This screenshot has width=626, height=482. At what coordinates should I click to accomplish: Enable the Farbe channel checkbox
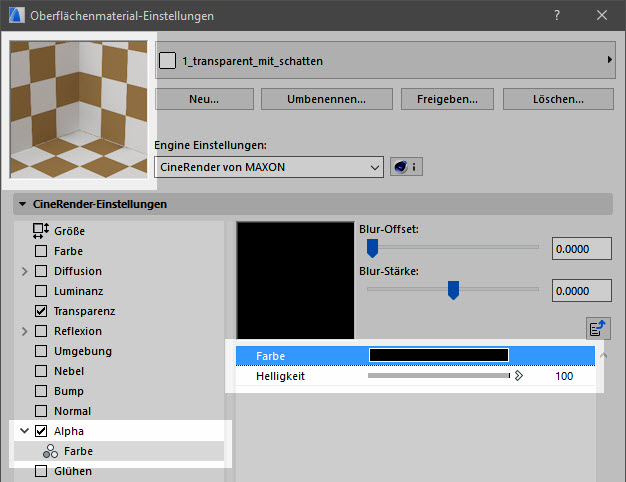tap(41, 251)
